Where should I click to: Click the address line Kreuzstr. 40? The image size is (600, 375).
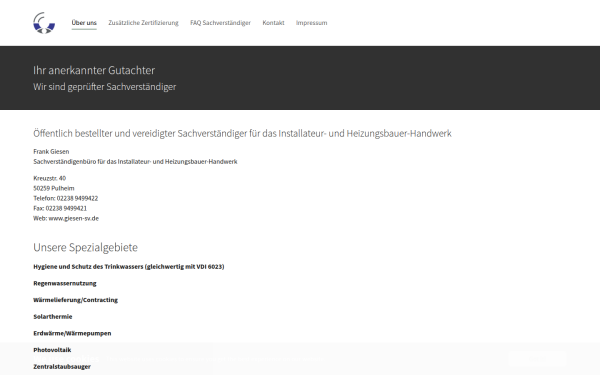click(50, 178)
